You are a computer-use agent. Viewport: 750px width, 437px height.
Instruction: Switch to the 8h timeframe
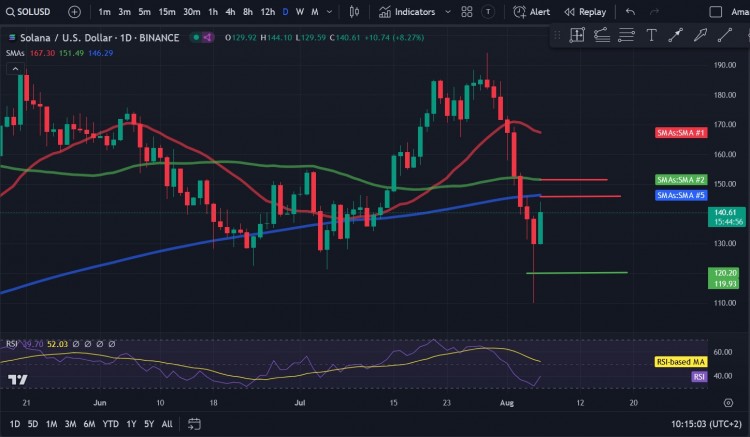248,12
